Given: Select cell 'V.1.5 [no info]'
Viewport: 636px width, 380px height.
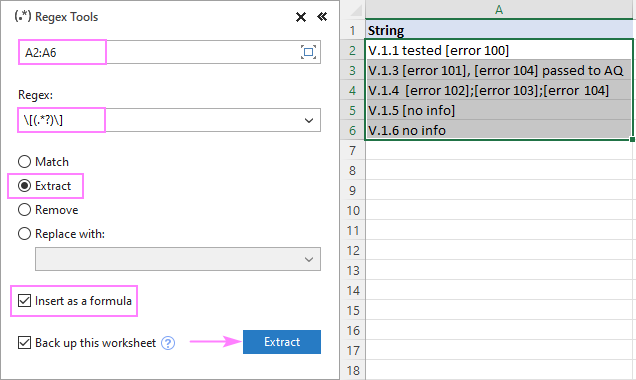Looking at the screenshot, I should [x=499, y=110].
